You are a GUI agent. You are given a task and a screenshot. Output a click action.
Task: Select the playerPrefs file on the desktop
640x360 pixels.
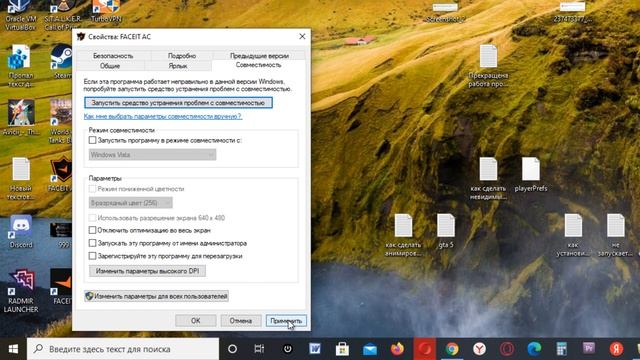(x=531, y=175)
